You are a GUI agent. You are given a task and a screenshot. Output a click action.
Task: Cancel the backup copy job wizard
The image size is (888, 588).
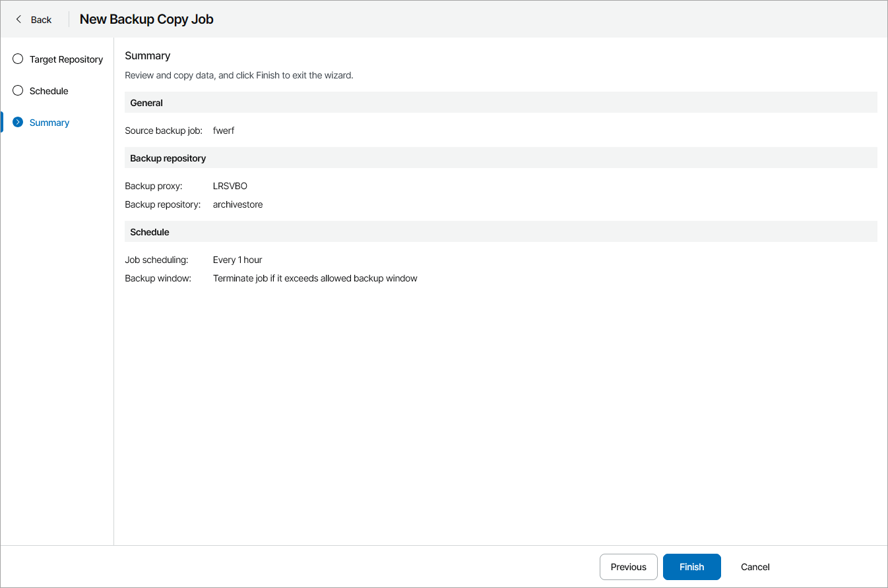755,567
